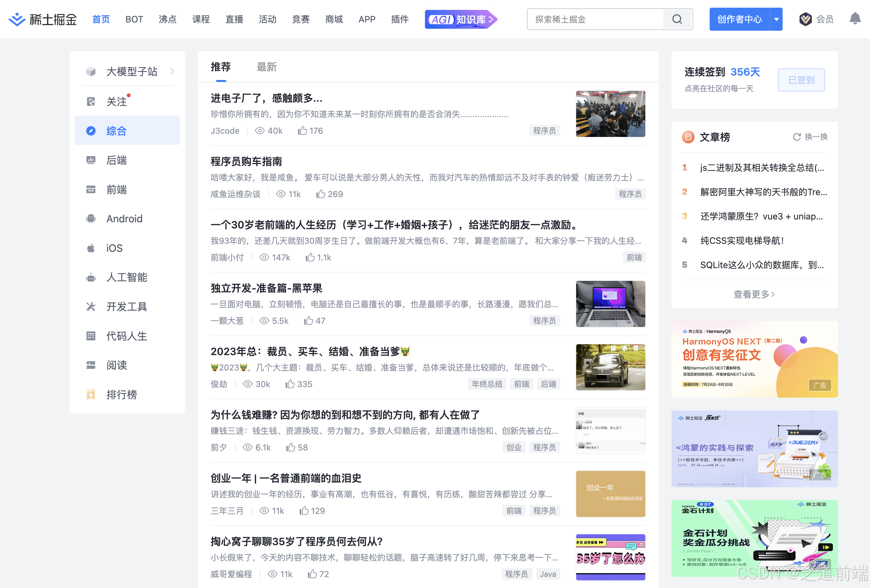Switch to the 最新 tab
Image resolution: width=870 pixels, height=588 pixels.
tap(267, 67)
